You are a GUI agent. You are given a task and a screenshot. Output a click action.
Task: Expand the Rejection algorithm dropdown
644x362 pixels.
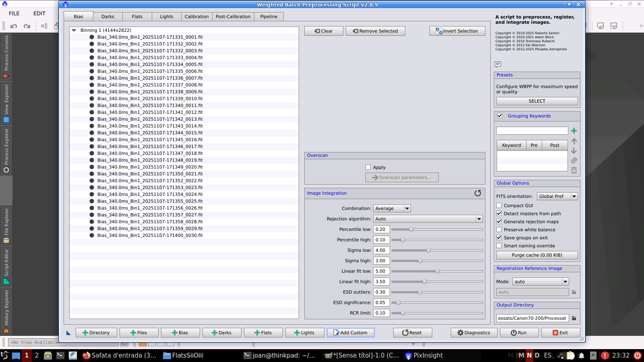(428, 219)
